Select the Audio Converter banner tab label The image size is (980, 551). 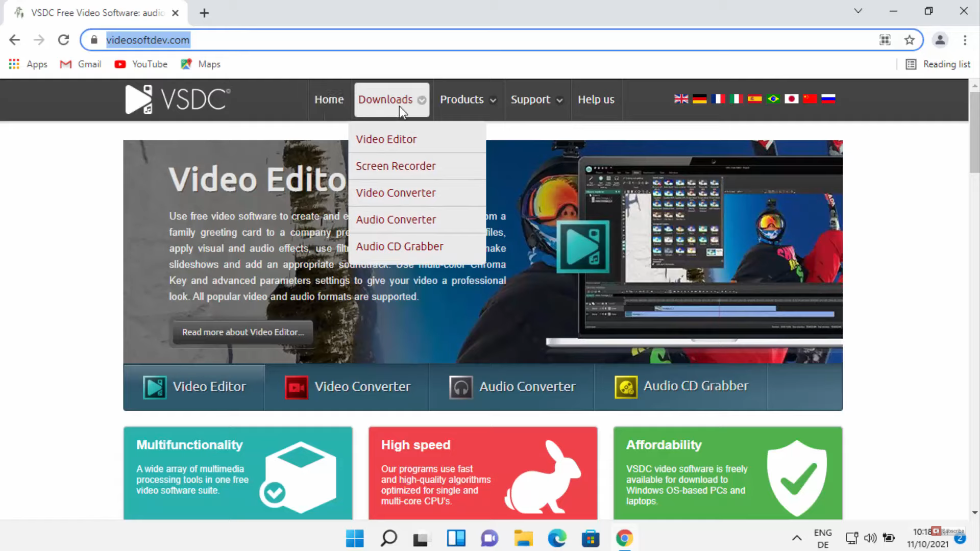[527, 387]
